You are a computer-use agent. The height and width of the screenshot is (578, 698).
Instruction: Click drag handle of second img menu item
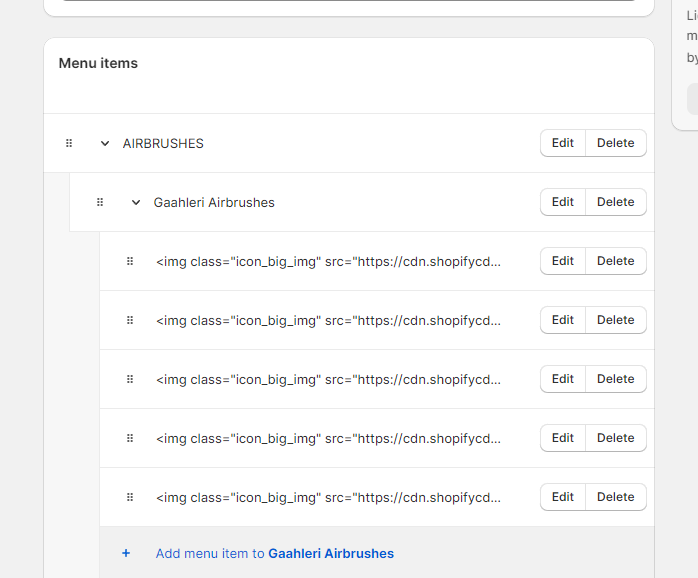tap(130, 320)
